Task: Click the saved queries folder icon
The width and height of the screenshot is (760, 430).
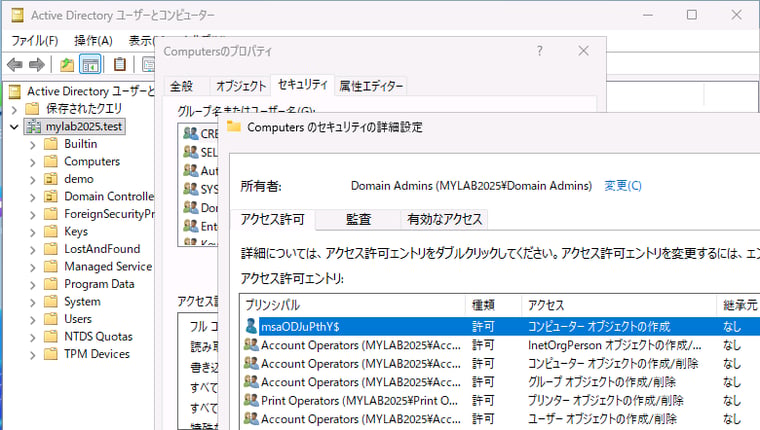Action: pos(32,109)
